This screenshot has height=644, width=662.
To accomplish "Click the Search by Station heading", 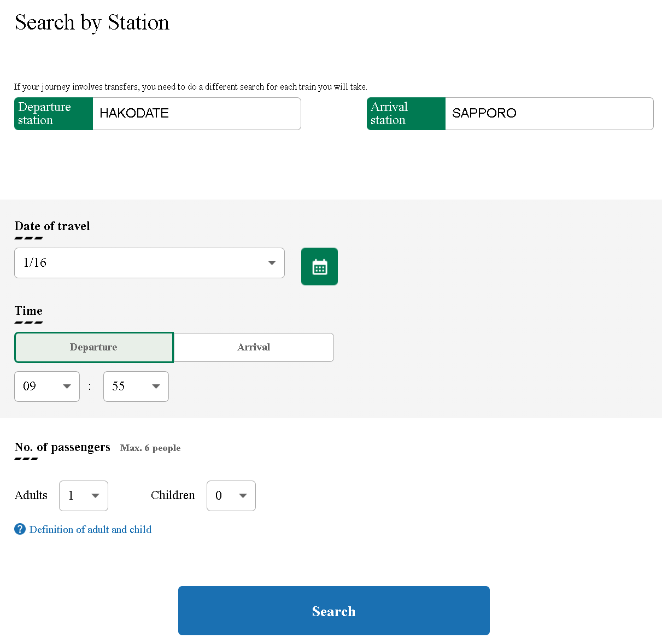I will (x=92, y=22).
